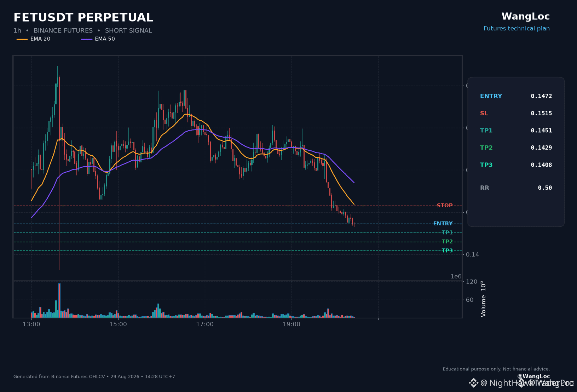Screen dimensions: 577x392
Task: Select the TP1 value 0.1451
Action: point(541,131)
